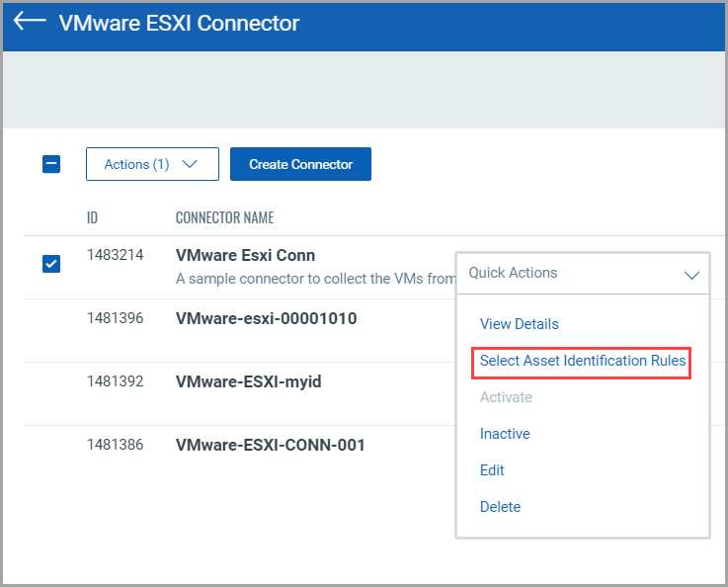The image size is (728, 587).
Task: Open connector VMware-ESXI-CONN-001
Action: click(270, 445)
